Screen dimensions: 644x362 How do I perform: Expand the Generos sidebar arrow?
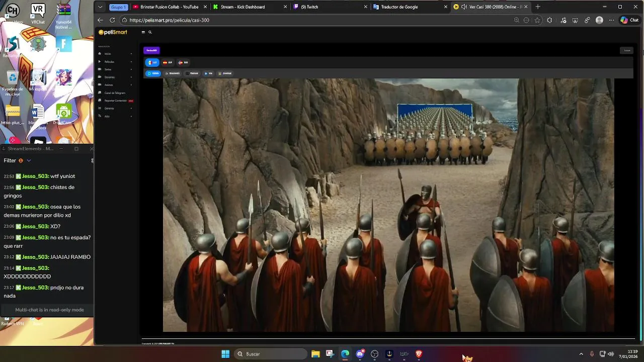point(131,109)
